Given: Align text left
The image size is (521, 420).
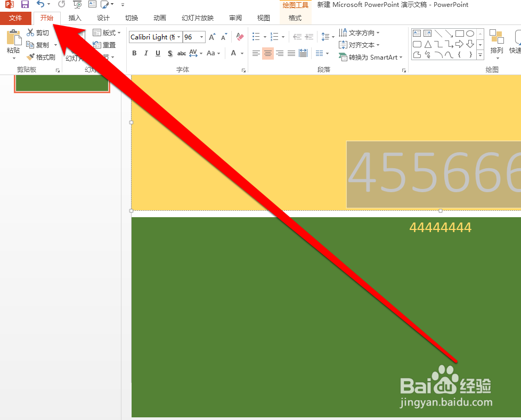Looking at the screenshot, I should pyautogui.click(x=256, y=53).
